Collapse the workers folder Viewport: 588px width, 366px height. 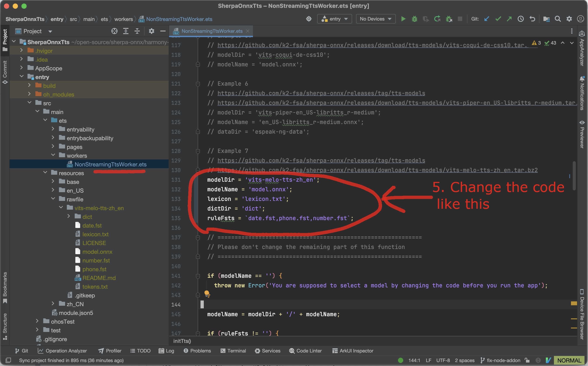point(53,155)
